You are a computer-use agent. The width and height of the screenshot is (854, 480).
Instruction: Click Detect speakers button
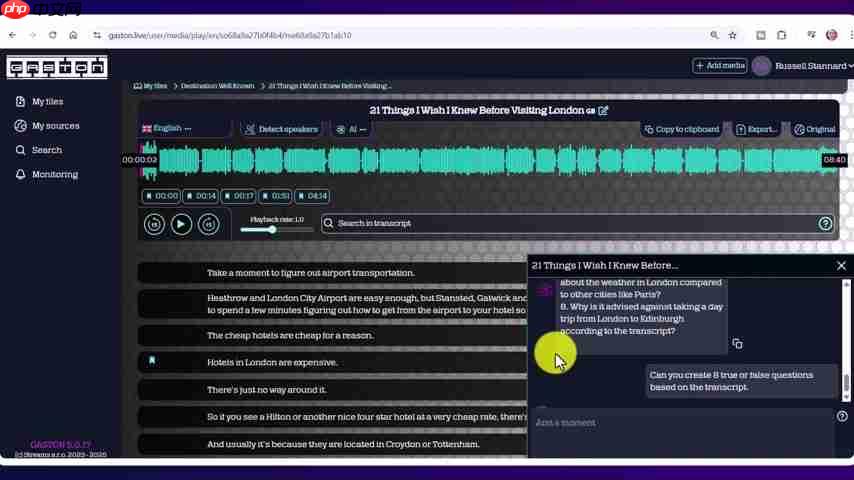click(282, 130)
